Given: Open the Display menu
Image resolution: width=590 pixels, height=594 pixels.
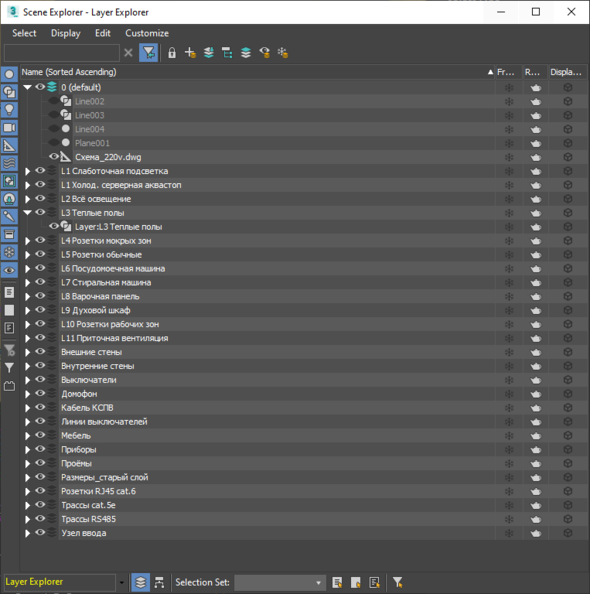Looking at the screenshot, I should [66, 33].
